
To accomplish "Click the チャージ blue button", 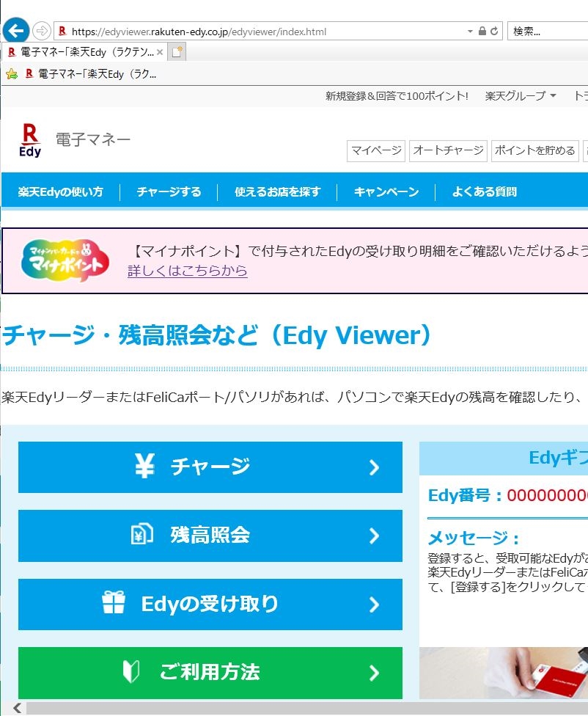I will tap(210, 467).
